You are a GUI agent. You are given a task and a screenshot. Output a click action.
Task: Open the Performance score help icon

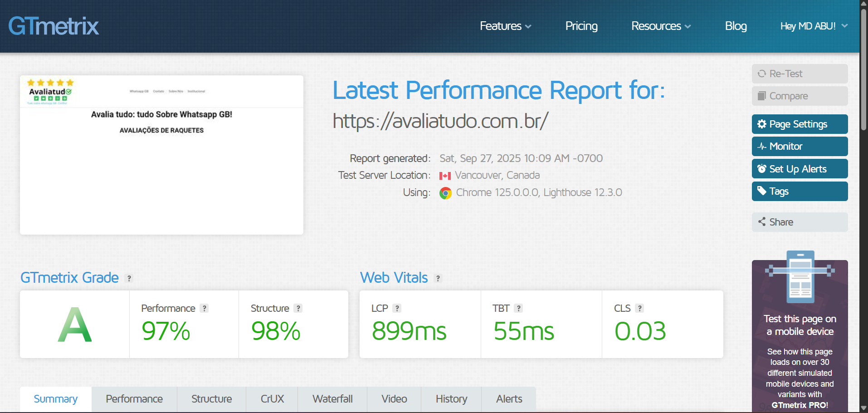click(205, 308)
